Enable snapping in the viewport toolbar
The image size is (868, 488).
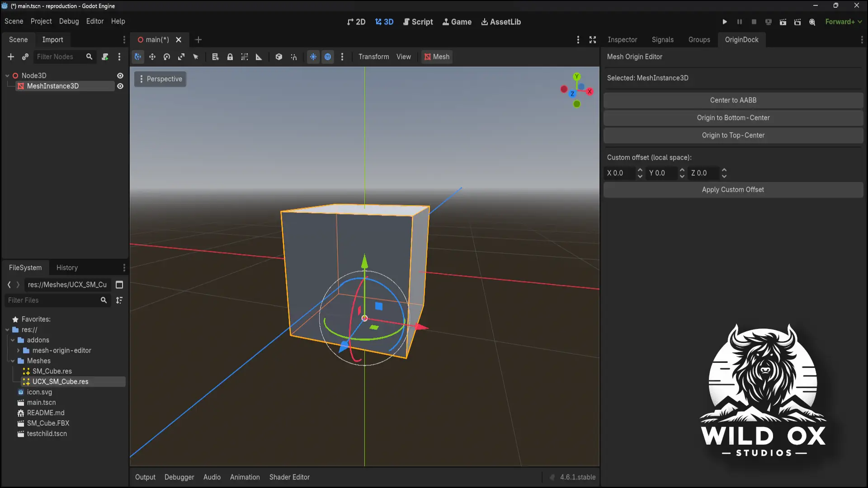click(x=294, y=57)
